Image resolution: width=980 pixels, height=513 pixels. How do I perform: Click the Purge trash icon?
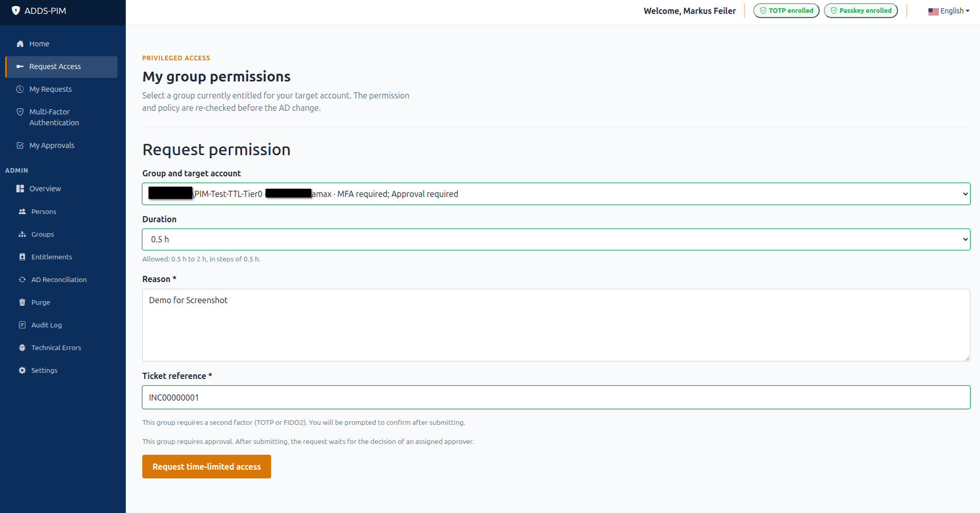pos(22,302)
